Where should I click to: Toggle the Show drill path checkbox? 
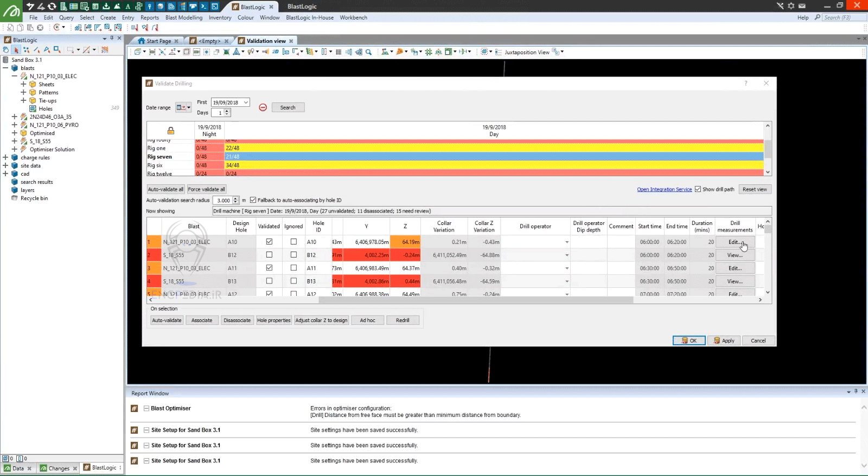tap(698, 189)
